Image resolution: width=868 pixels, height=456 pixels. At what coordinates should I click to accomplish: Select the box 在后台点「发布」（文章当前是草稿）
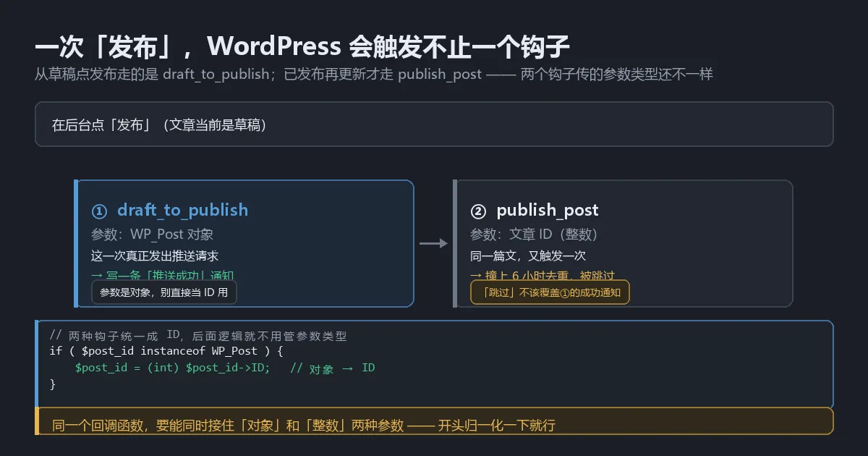[434, 124]
